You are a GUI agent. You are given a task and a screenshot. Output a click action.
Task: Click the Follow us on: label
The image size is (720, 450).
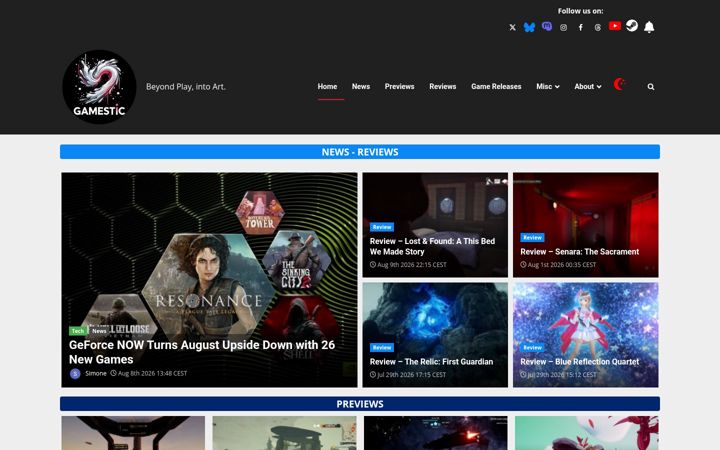click(x=580, y=11)
